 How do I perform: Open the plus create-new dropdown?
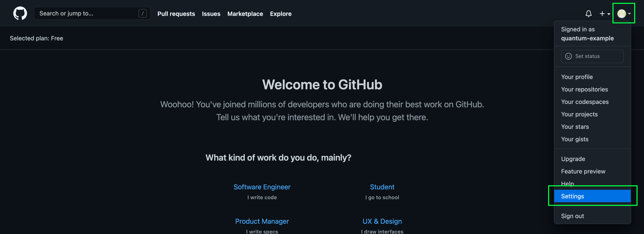605,14
